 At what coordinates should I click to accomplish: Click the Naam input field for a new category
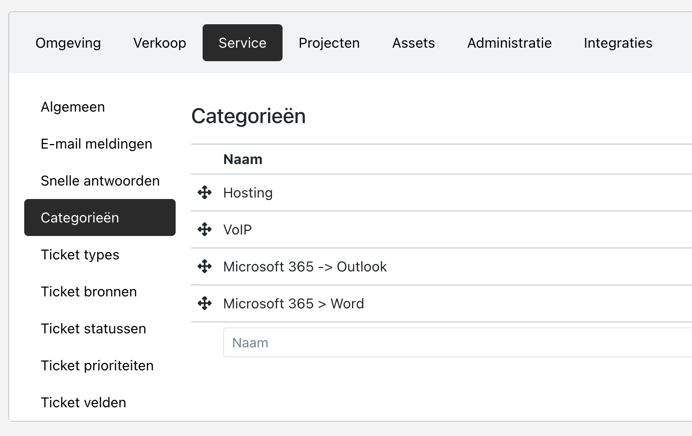[x=457, y=342]
